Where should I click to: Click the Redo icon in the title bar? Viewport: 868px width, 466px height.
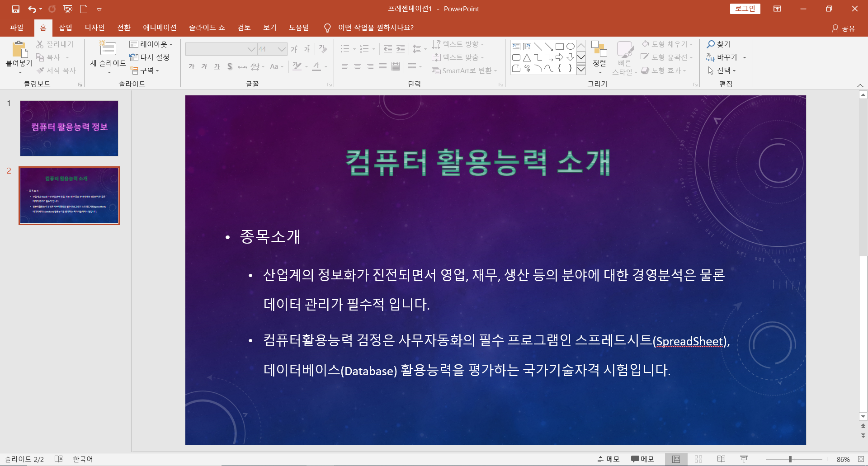pos(52,9)
